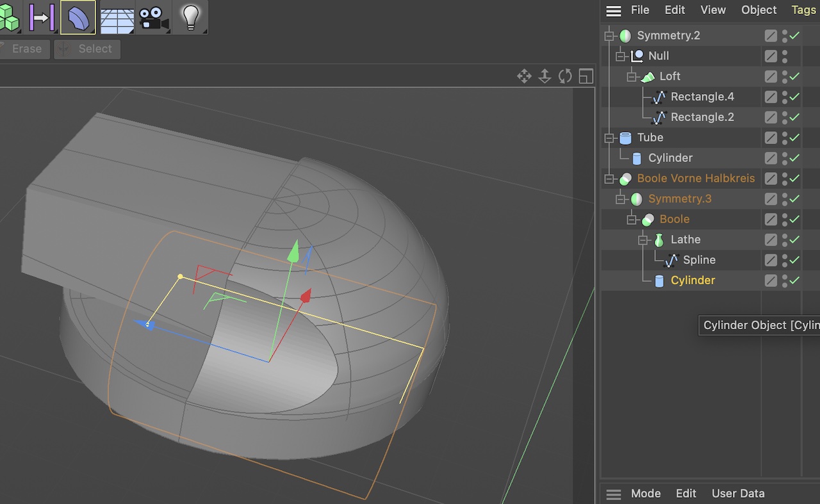
Task: Click the Light bulb icon in toolbar
Action: click(x=190, y=17)
